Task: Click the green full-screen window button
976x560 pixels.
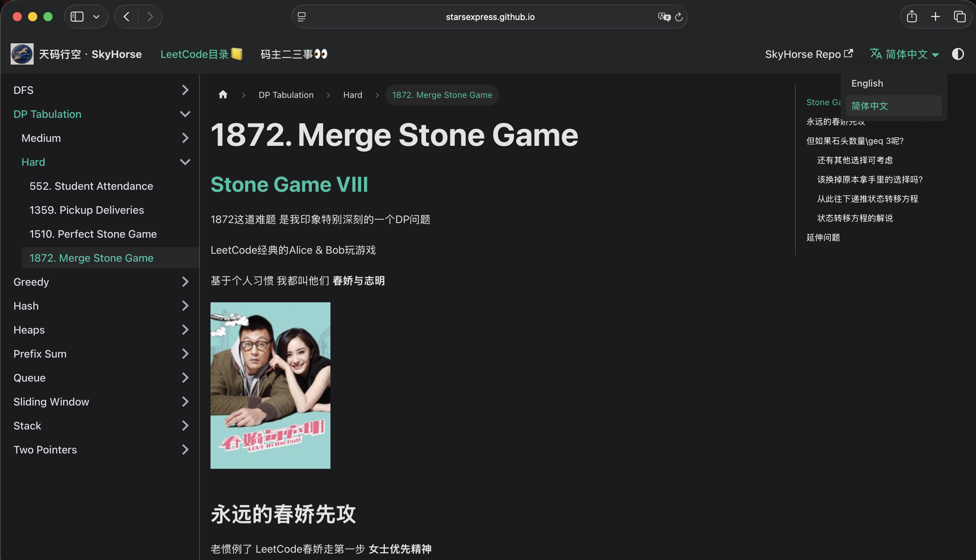Action: [48, 17]
